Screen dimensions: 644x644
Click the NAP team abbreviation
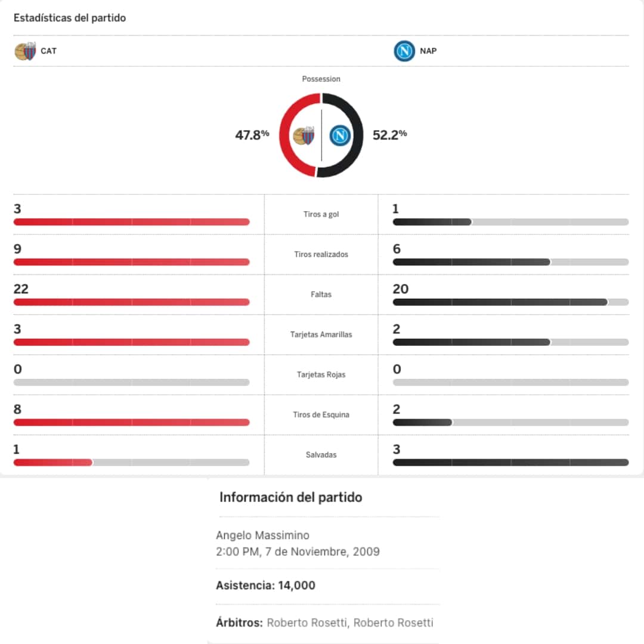pyautogui.click(x=428, y=51)
